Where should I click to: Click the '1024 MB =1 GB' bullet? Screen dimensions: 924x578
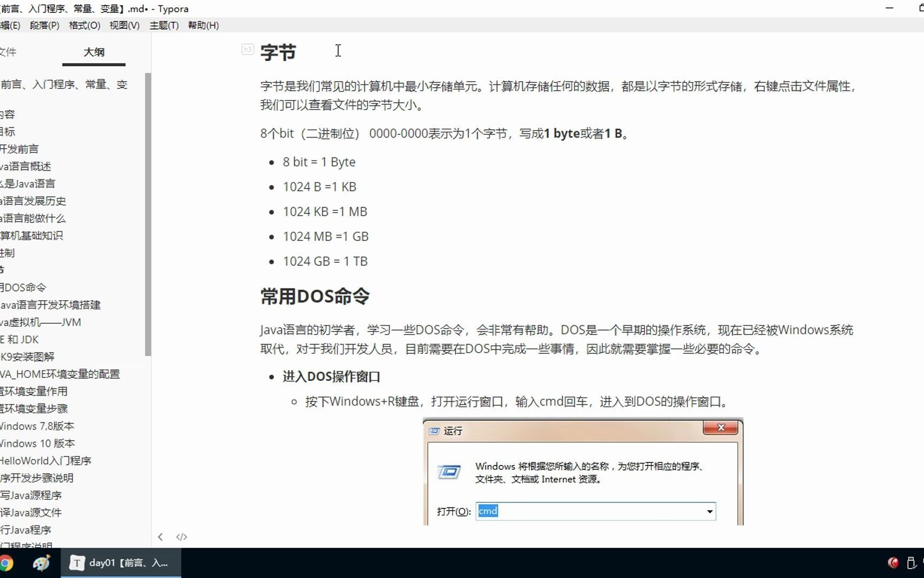(x=326, y=237)
